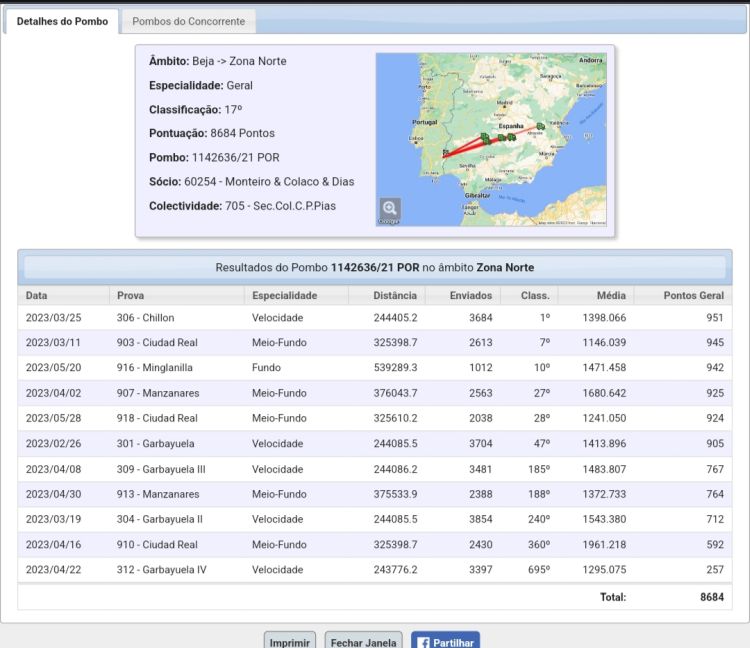Select the Detalhes do Pombo tab
750x648 pixels.
(x=62, y=21)
